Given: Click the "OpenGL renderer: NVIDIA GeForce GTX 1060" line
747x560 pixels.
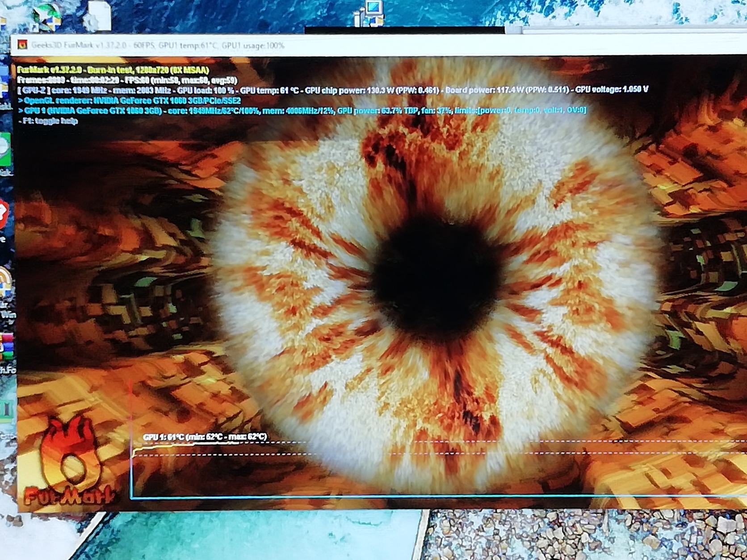Looking at the screenshot, I should point(130,100).
